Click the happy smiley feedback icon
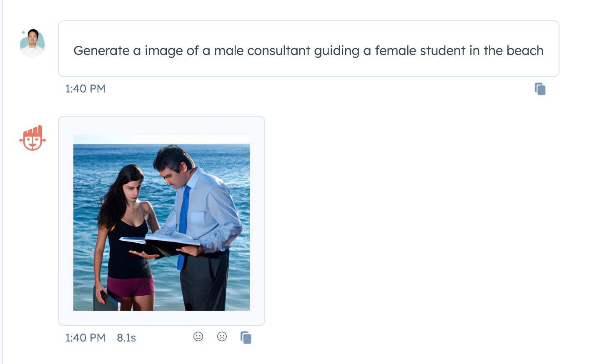 [x=198, y=337]
